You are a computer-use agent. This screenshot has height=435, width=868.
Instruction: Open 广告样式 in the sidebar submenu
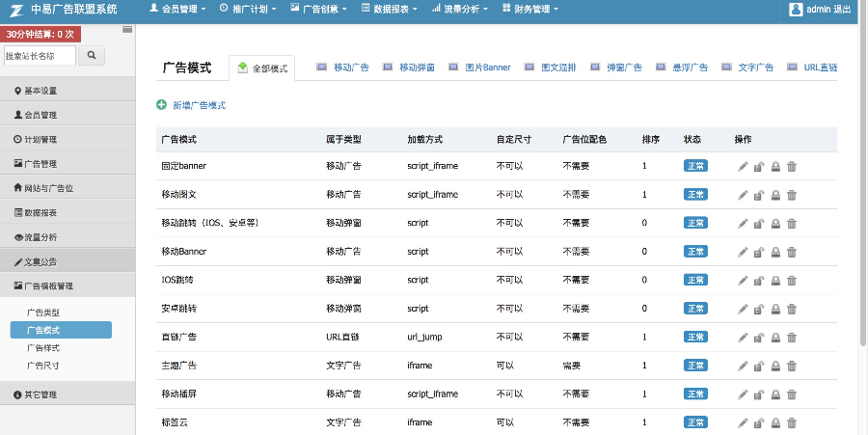coord(43,348)
